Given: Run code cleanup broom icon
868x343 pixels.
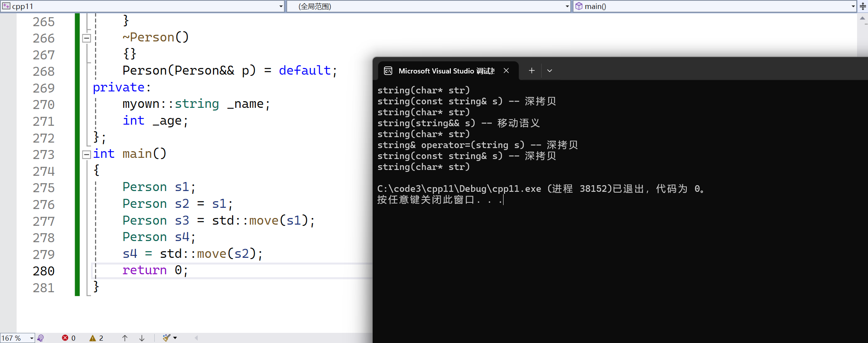Looking at the screenshot, I should [166, 338].
